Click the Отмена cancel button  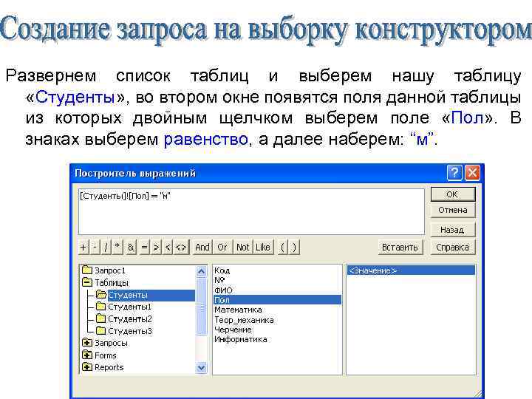pyautogui.click(x=453, y=211)
